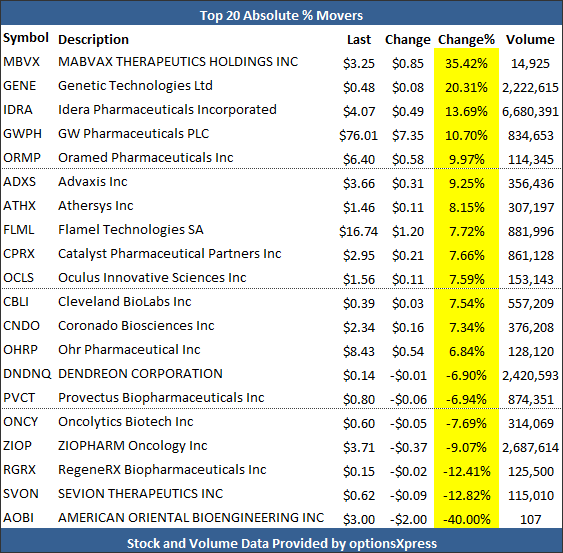
Task: Select the -$2.00 change value
Action: 409,520
